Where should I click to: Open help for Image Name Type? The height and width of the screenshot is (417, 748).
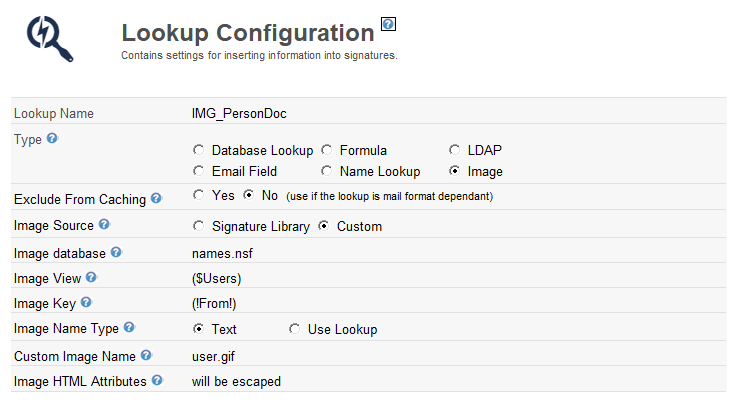(x=128, y=327)
